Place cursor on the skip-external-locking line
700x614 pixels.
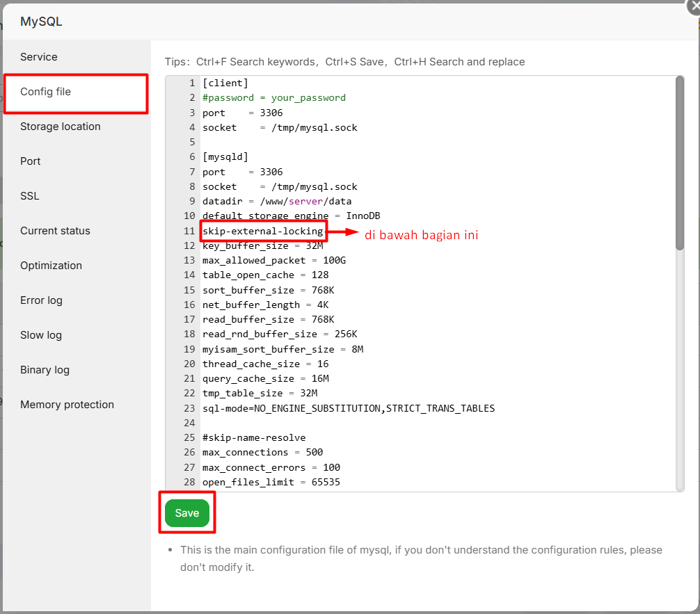(x=263, y=230)
